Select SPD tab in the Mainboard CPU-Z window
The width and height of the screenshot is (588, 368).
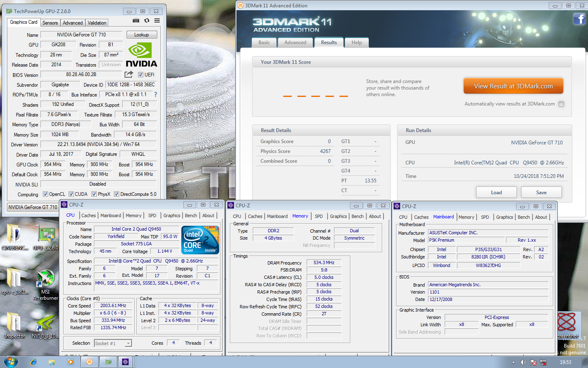(485, 217)
